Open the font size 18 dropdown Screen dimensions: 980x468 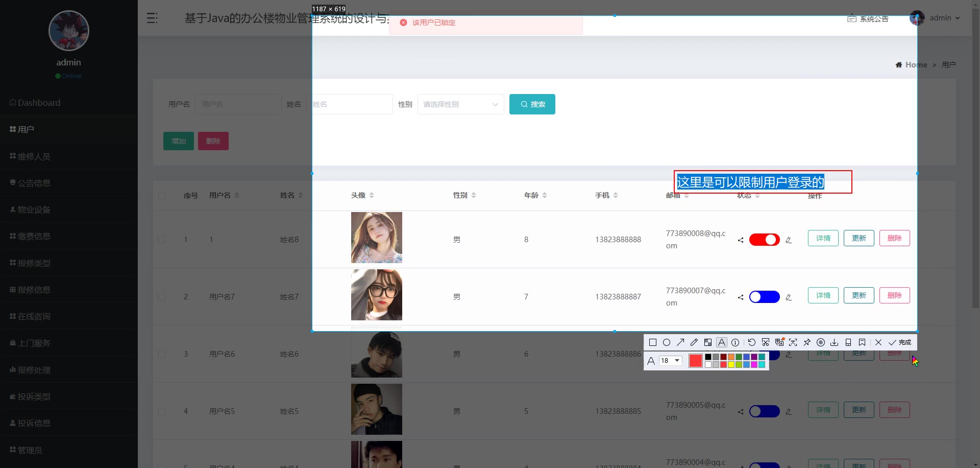pyautogui.click(x=670, y=361)
